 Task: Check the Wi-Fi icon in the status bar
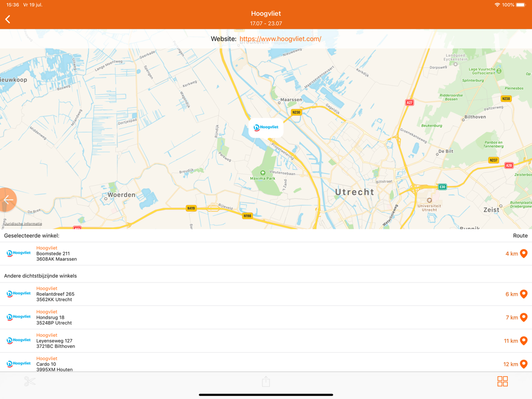pyautogui.click(x=497, y=5)
